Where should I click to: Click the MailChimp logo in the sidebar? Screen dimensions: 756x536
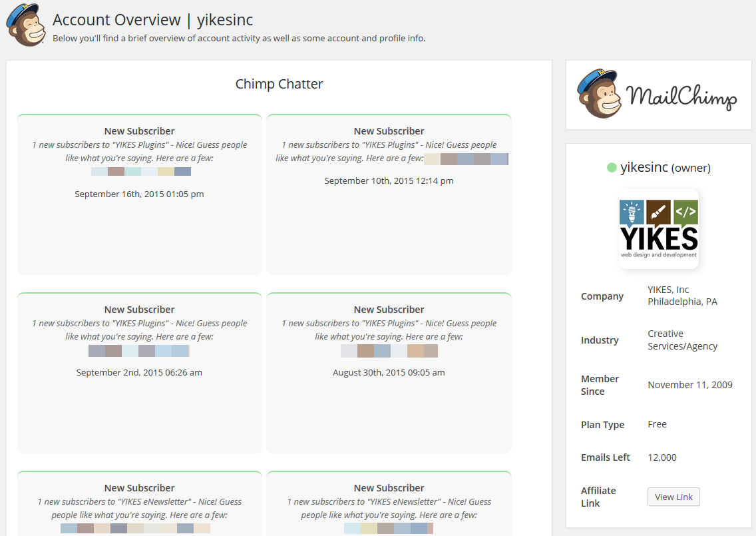pos(658,94)
